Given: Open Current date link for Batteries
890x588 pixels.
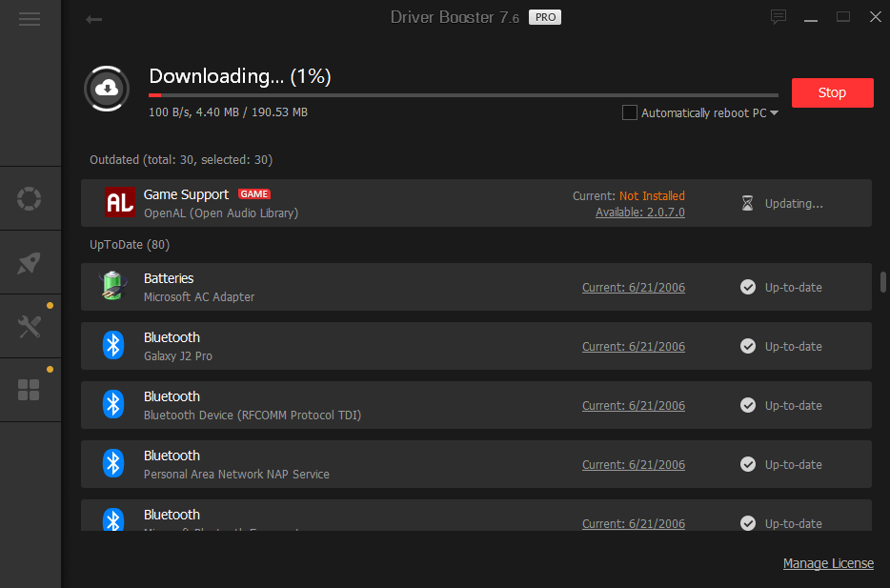Looking at the screenshot, I should [634, 288].
